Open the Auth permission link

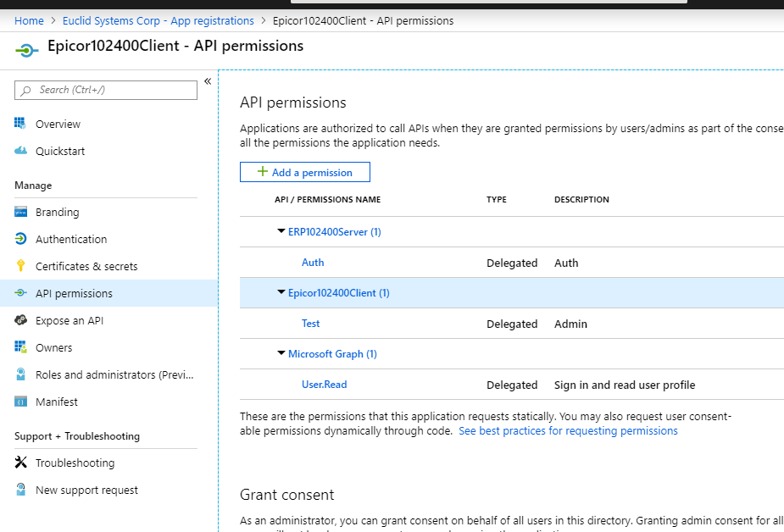pyautogui.click(x=313, y=263)
